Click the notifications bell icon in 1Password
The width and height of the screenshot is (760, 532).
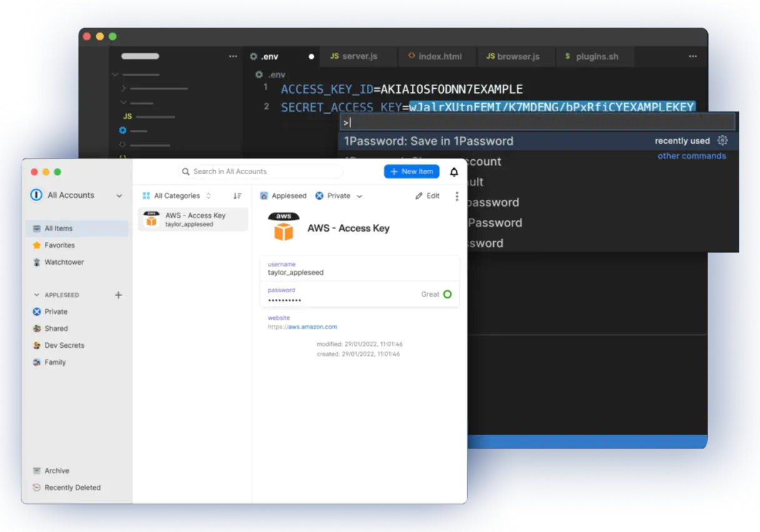click(454, 172)
